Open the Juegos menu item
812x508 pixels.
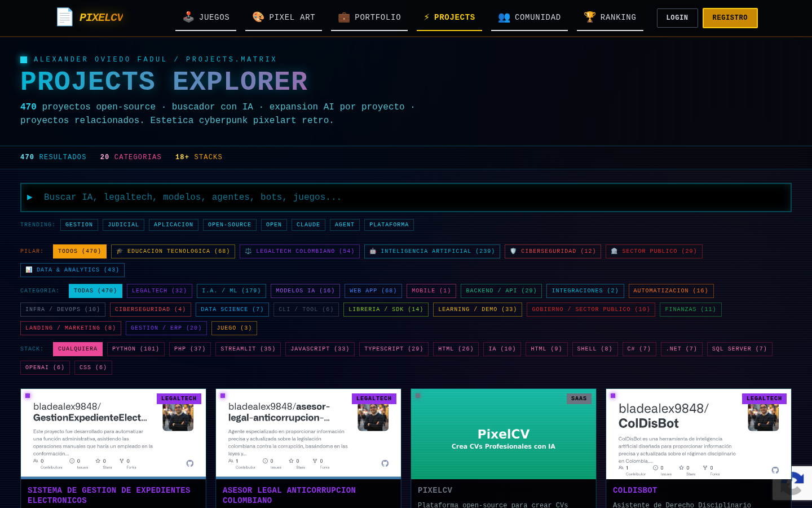point(206,17)
